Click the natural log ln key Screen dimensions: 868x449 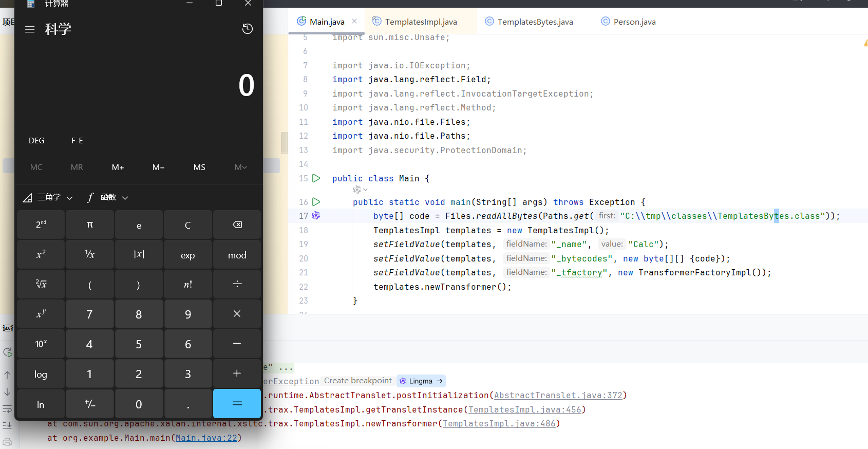click(x=41, y=404)
